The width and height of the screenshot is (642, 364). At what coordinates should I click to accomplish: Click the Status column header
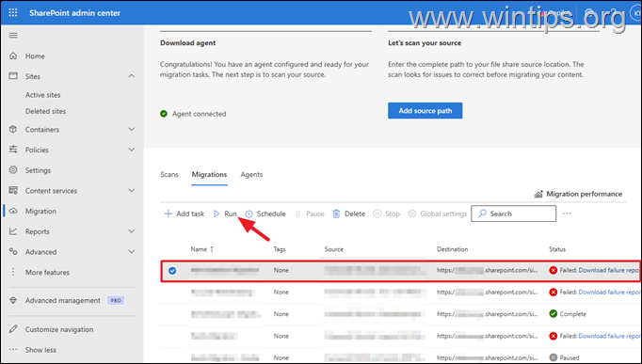tap(557, 249)
